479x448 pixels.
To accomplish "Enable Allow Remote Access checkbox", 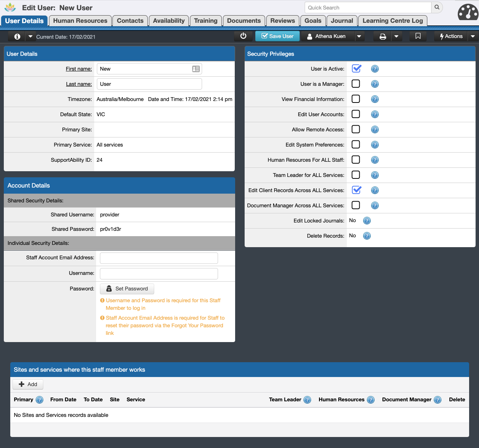I will [x=356, y=129].
